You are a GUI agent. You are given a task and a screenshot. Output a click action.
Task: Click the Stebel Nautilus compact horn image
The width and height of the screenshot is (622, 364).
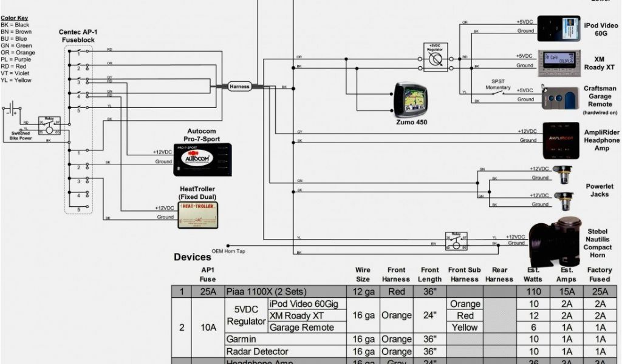555,241
